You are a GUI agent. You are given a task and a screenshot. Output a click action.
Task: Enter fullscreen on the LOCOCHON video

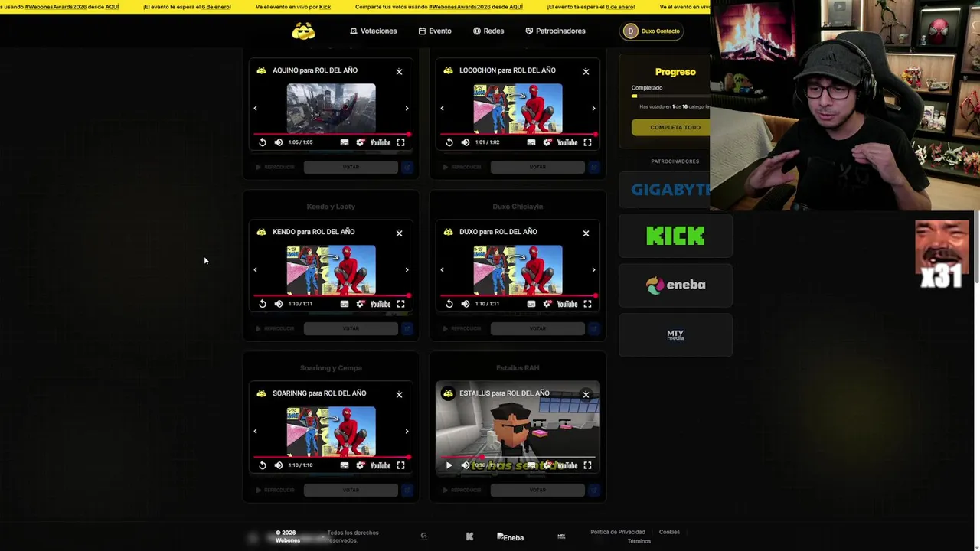(587, 142)
